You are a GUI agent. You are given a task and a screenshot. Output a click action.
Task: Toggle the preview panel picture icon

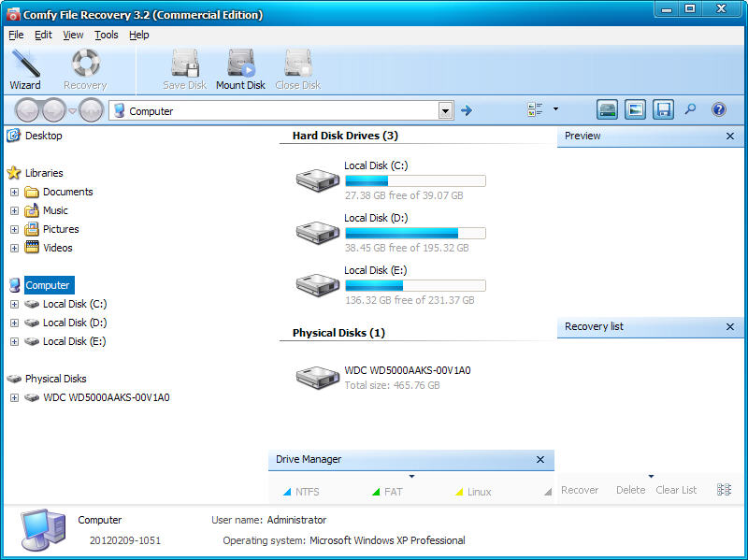[636, 109]
